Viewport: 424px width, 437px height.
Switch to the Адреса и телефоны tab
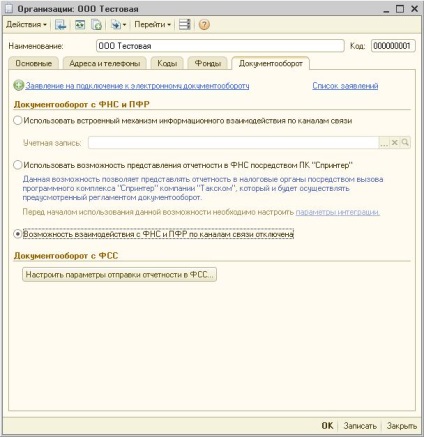pyautogui.click(x=105, y=63)
